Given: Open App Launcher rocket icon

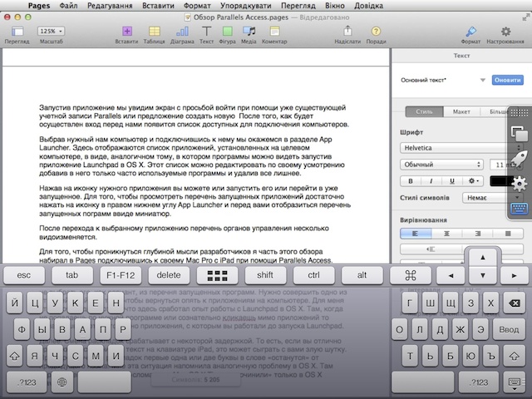Looking at the screenshot, I should [x=519, y=159].
